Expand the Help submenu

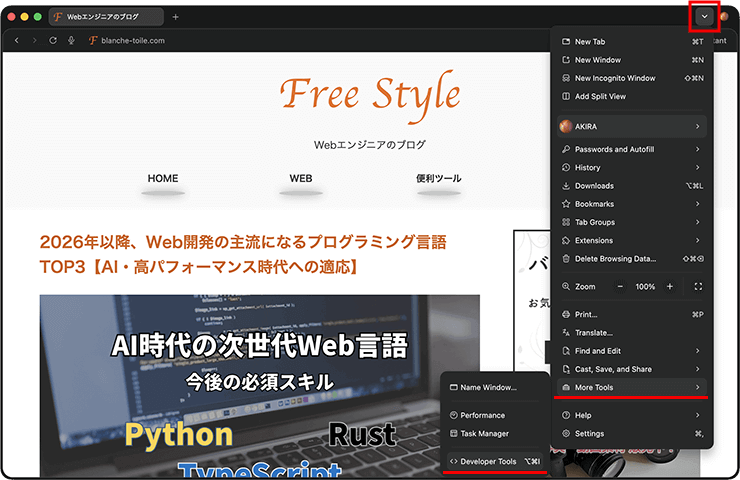click(x=632, y=415)
